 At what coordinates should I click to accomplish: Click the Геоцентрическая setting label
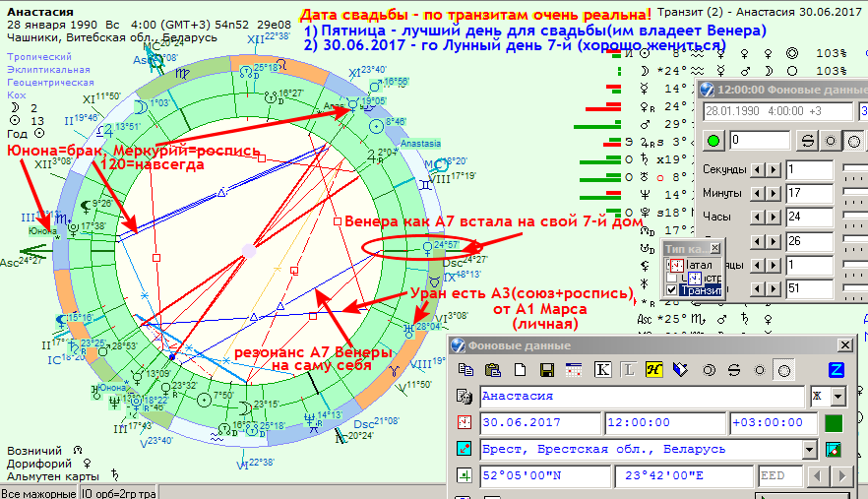coord(50,82)
